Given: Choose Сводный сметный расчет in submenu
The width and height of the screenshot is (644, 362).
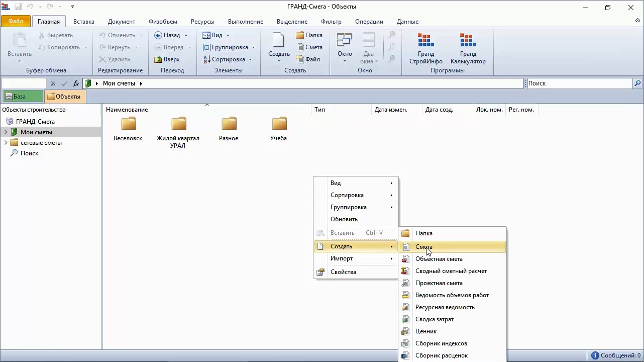Looking at the screenshot, I should pyautogui.click(x=452, y=271).
